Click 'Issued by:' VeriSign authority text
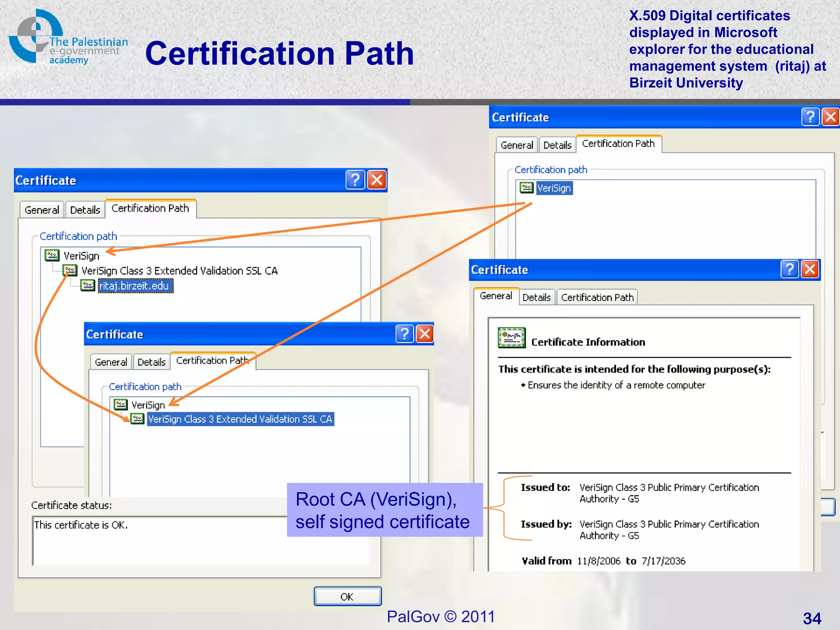This screenshot has width=840, height=630. (669, 530)
